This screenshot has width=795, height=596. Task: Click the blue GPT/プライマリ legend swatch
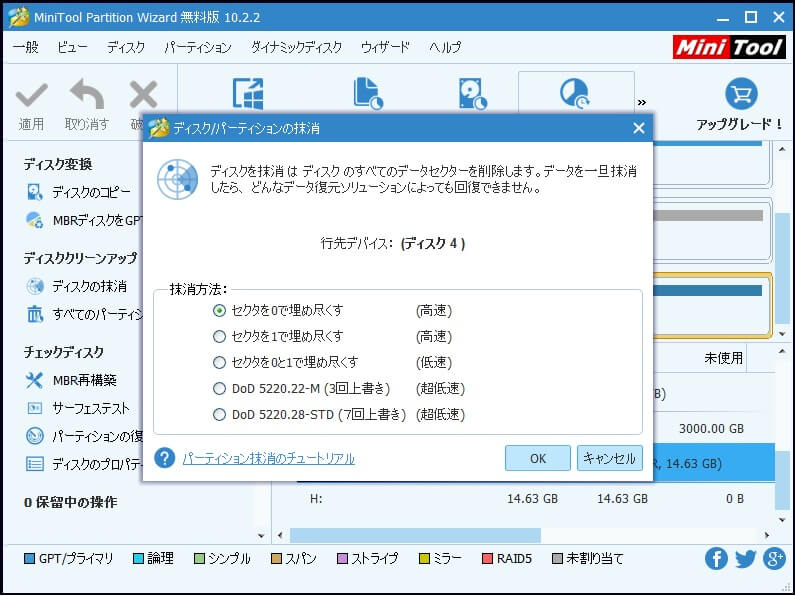pos(29,559)
